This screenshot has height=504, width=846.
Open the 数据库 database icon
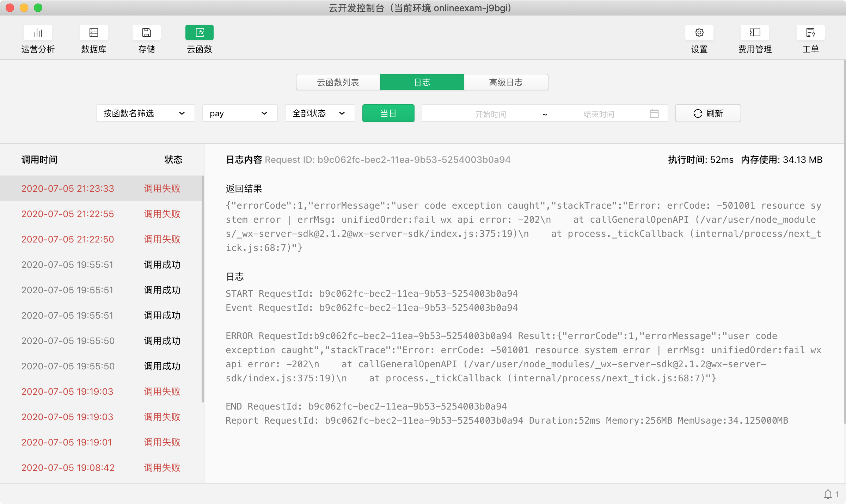[93, 33]
